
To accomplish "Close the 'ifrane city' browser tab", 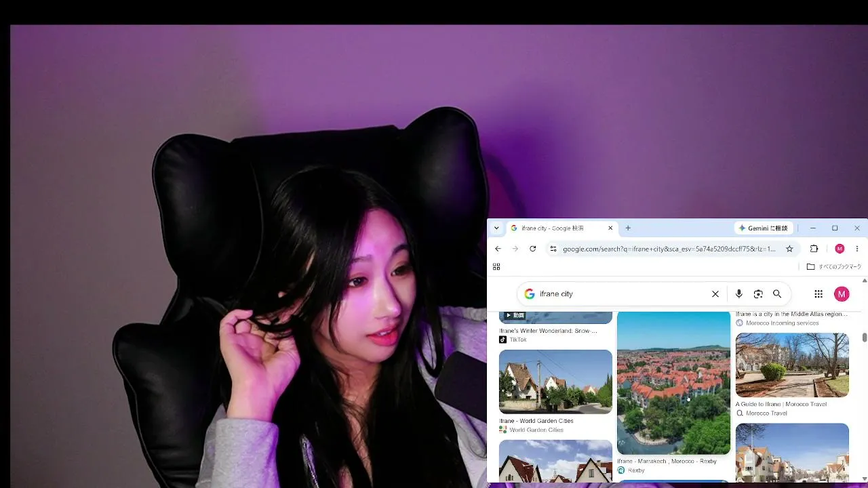I will [610, 228].
